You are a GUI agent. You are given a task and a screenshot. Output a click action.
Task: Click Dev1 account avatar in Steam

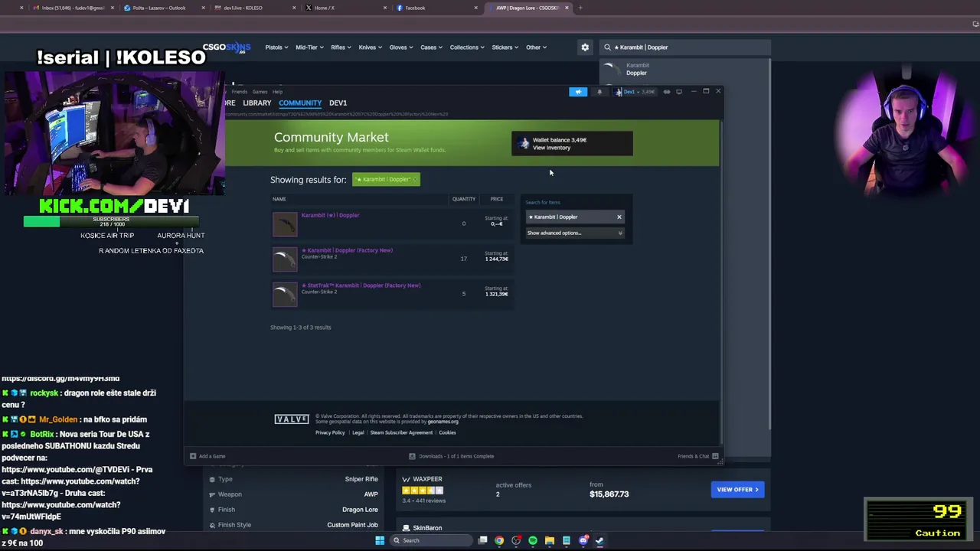pyautogui.click(x=619, y=92)
